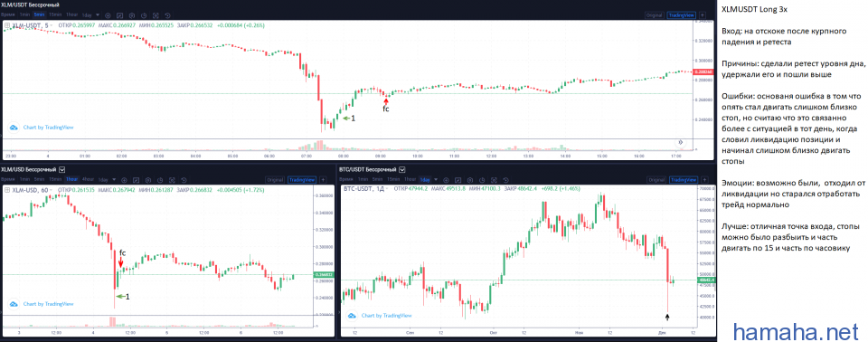Select 15min timeframe in BTC/USDT chart
The height and width of the screenshot is (342, 868).
(x=393, y=179)
